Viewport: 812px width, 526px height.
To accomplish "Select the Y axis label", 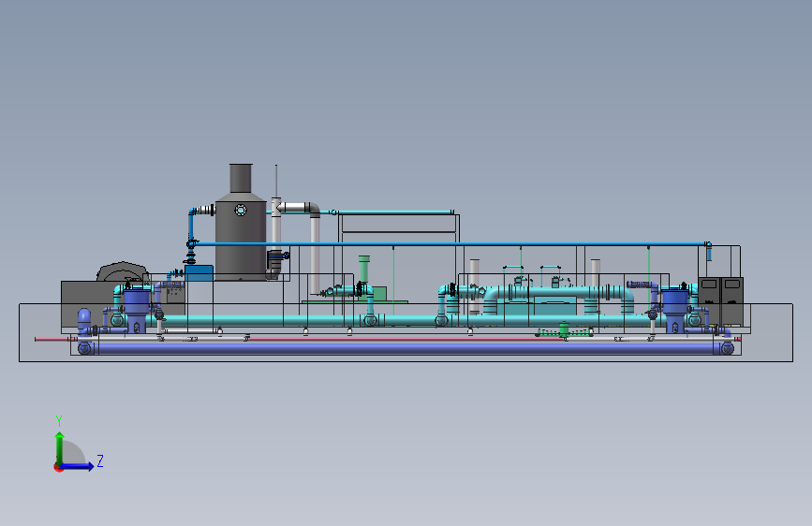I will [59, 420].
